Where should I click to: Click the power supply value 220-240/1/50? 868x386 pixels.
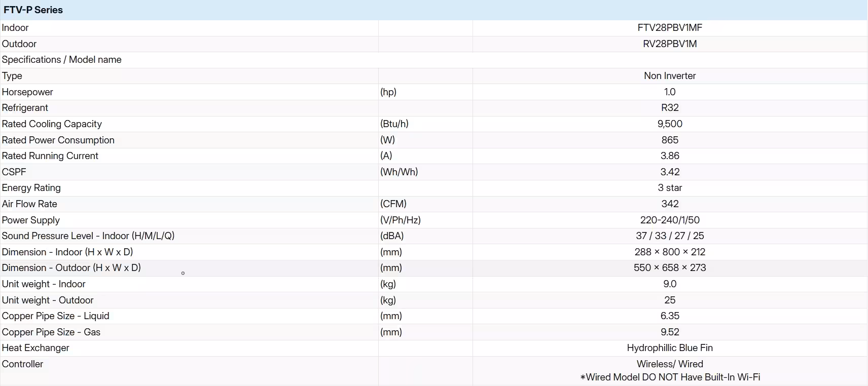pos(670,220)
